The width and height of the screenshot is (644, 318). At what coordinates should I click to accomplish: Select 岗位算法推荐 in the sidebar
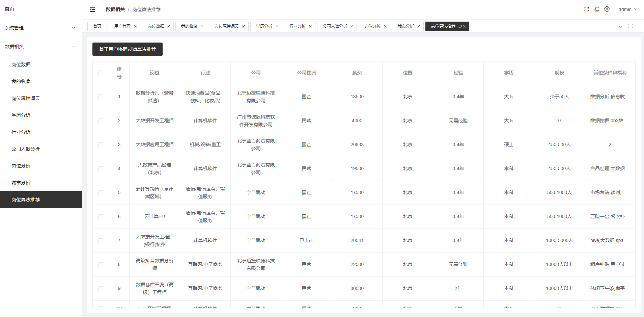point(41,200)
